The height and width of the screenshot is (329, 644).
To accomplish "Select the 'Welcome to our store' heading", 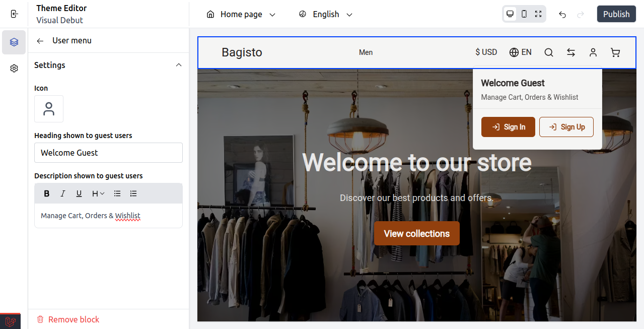I will [417, 162].
